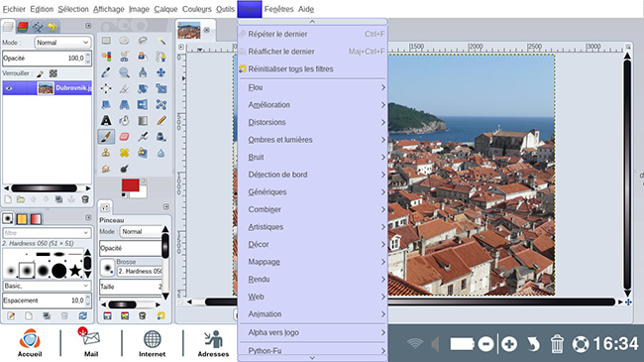Image resolution: width=644 pixels, height=362 pixels.
Task: Open layers panel configuration menu button
Action: pyautogui.click(x=88, y=26)
